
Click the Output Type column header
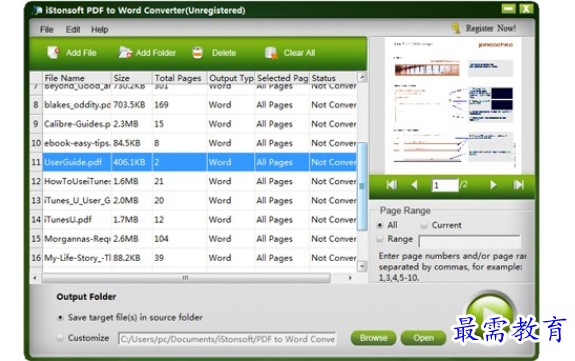(x=231, y=78)
